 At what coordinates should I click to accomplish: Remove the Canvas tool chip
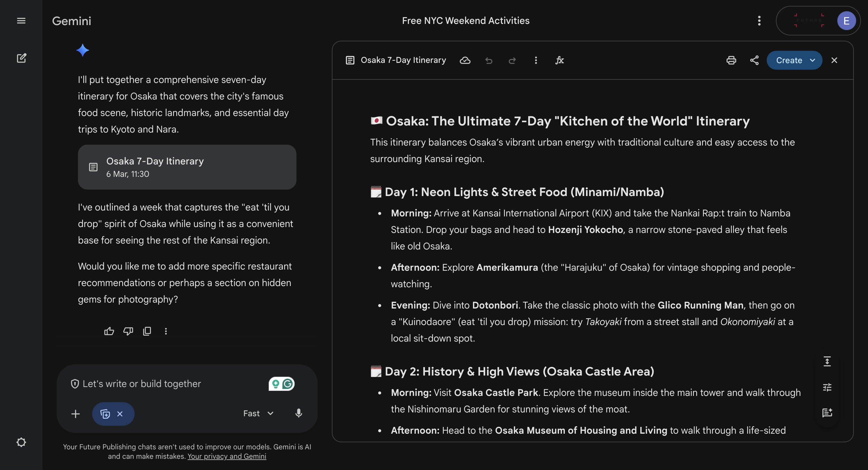click(120, 414)
